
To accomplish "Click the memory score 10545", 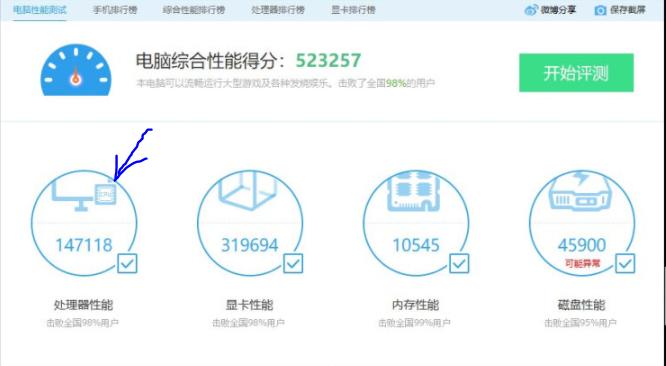I will (416, 245).
